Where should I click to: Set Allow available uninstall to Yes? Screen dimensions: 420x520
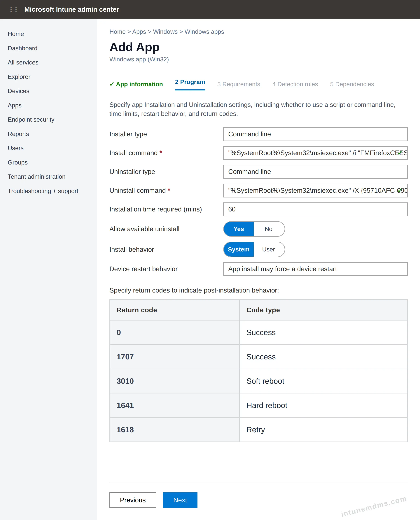click(x=239, y=229)
